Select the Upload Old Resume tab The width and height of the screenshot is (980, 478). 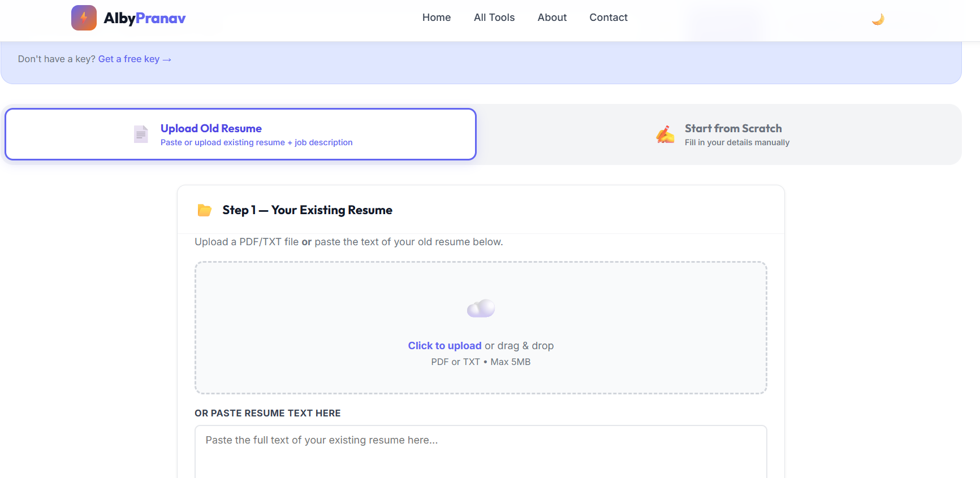[240, 134]
